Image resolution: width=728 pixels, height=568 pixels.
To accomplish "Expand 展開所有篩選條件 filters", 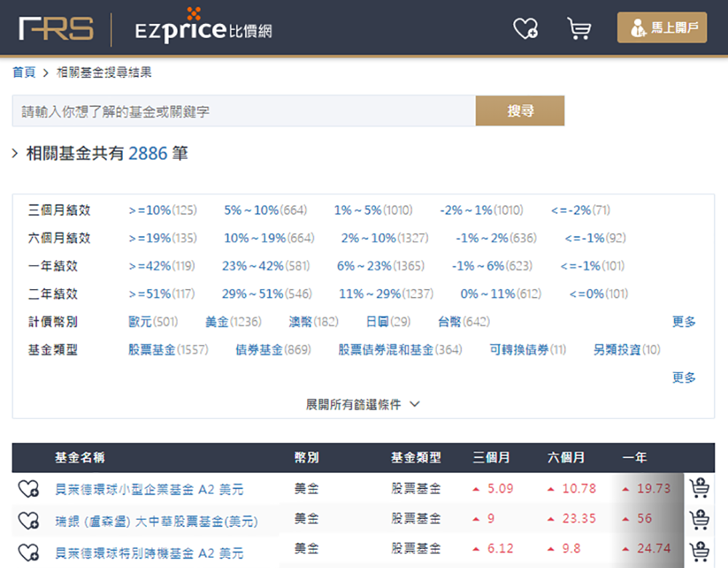I will point(363,405).
